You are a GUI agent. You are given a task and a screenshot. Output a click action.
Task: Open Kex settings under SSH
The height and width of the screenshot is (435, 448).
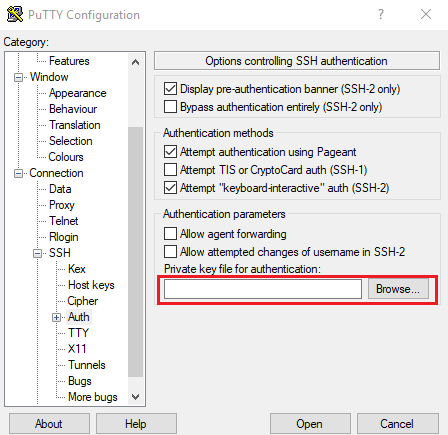click(77, 269)
